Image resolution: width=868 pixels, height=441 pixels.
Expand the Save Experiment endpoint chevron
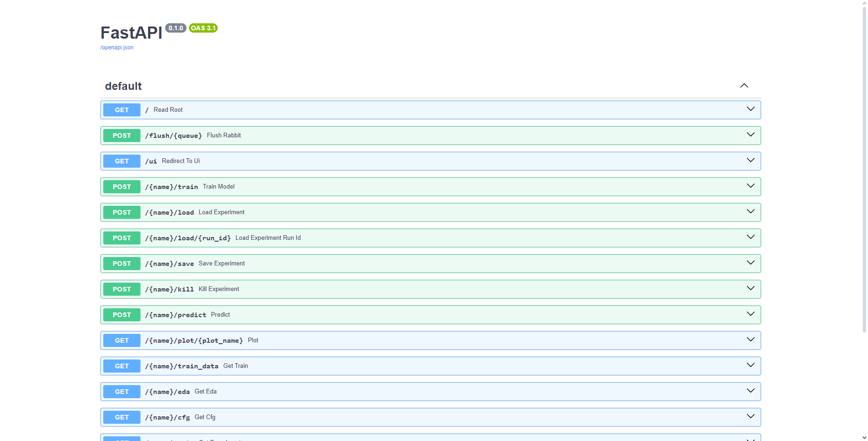click(750, 263)
